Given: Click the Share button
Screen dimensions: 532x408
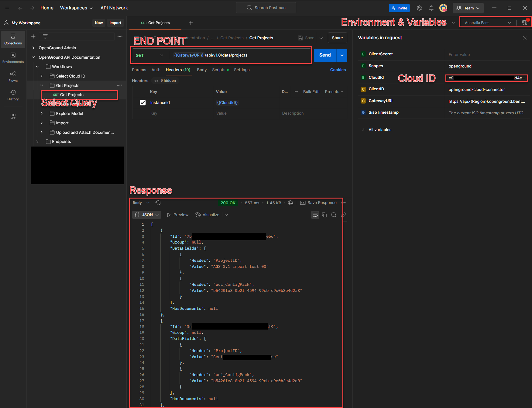Looking at the screenshot, I should click(337, 38).
